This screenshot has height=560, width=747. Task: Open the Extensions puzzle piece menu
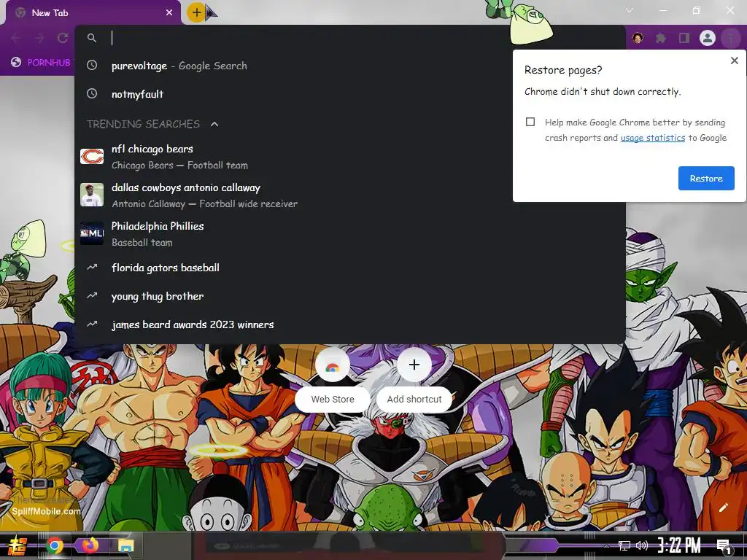pos(661,38)
